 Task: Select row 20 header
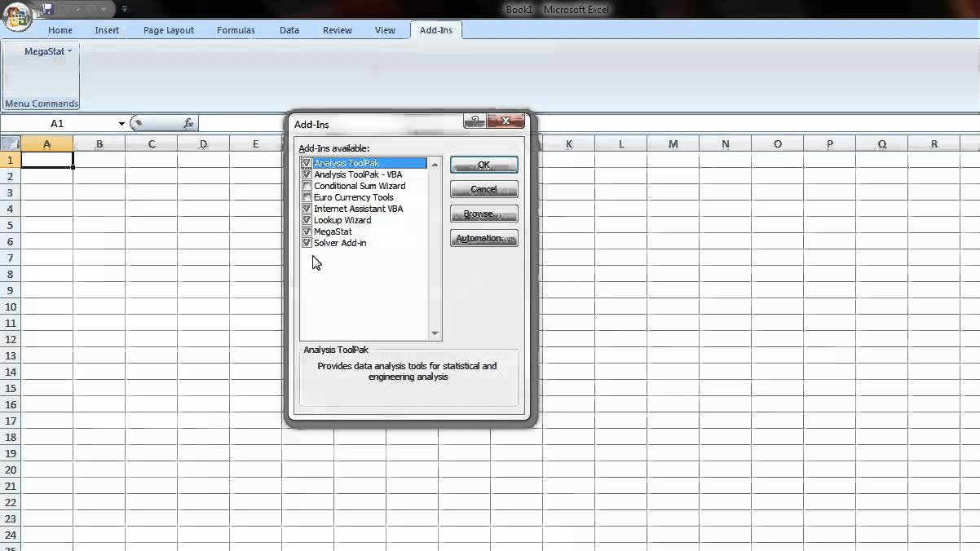click(10, 469)
